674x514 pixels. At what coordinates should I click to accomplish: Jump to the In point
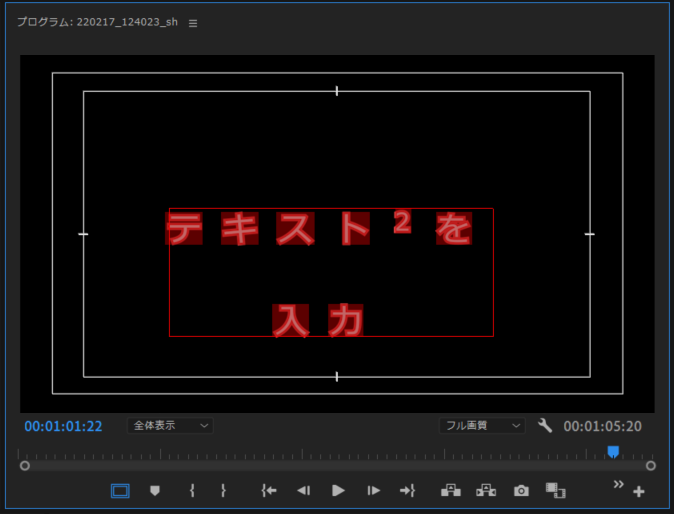coord(268,490)
